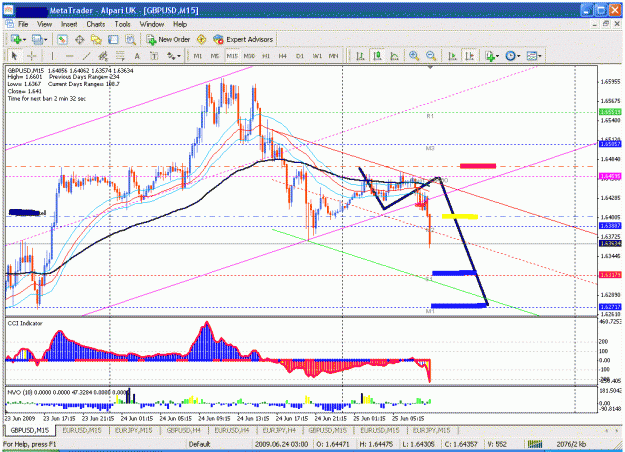
Task: Open the Window menu
Action: point(152,24)
